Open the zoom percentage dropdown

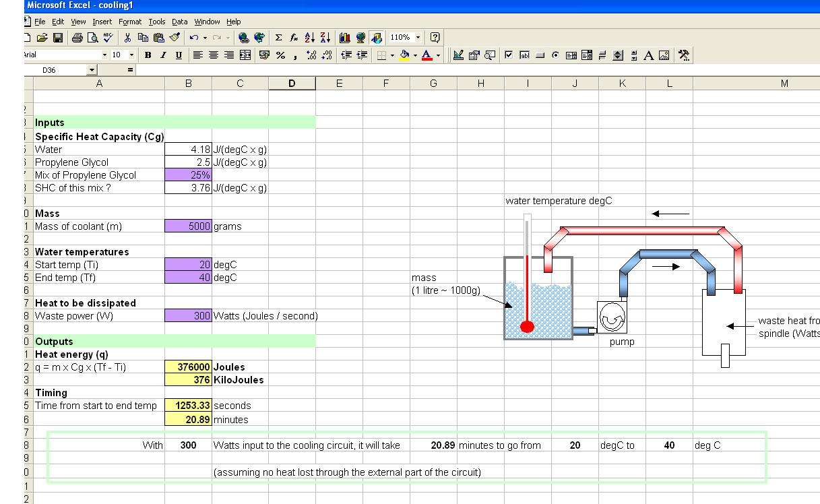click(418, 38)
